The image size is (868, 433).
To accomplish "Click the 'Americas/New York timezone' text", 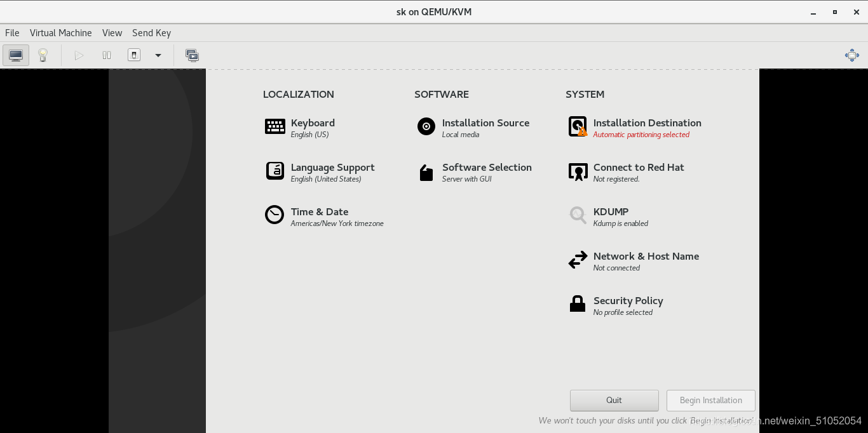I will point(337,223).
